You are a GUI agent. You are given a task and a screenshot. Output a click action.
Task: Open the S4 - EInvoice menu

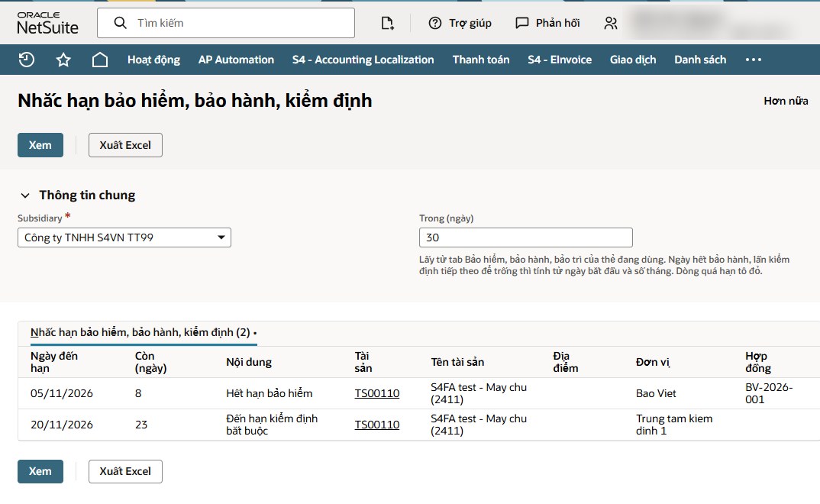pos(560,60)
